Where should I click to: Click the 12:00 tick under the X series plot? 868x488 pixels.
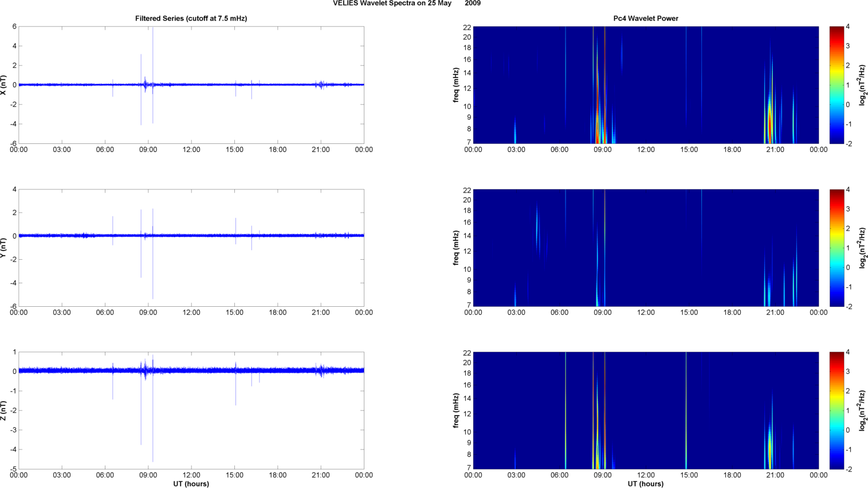point(191,150)
